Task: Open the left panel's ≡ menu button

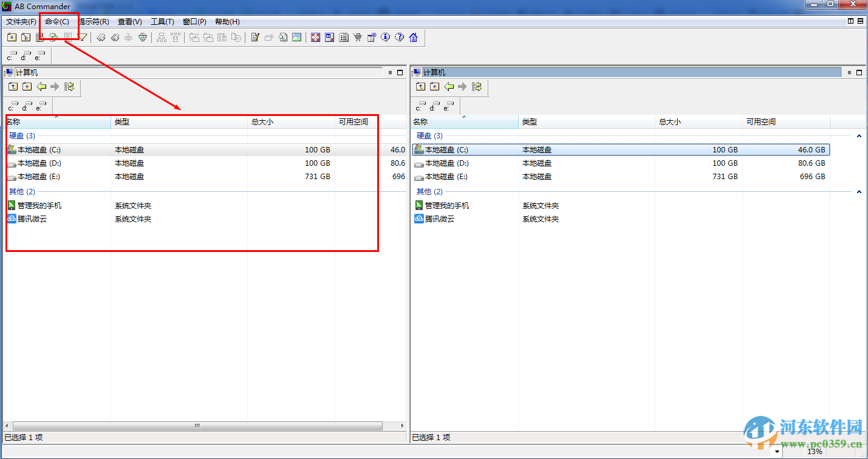Action: tap(391, 72)
